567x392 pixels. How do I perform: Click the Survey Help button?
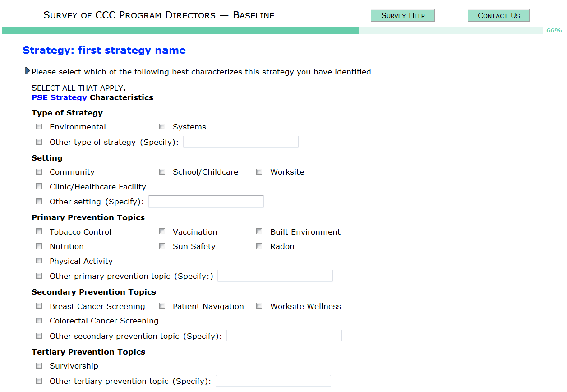pos(403,15)
